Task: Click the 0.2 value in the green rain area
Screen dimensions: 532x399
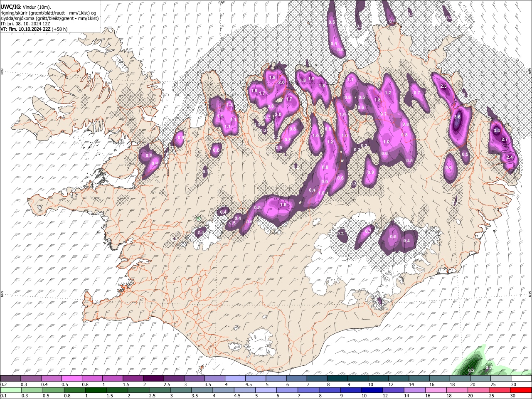Action: pos(471,370)
